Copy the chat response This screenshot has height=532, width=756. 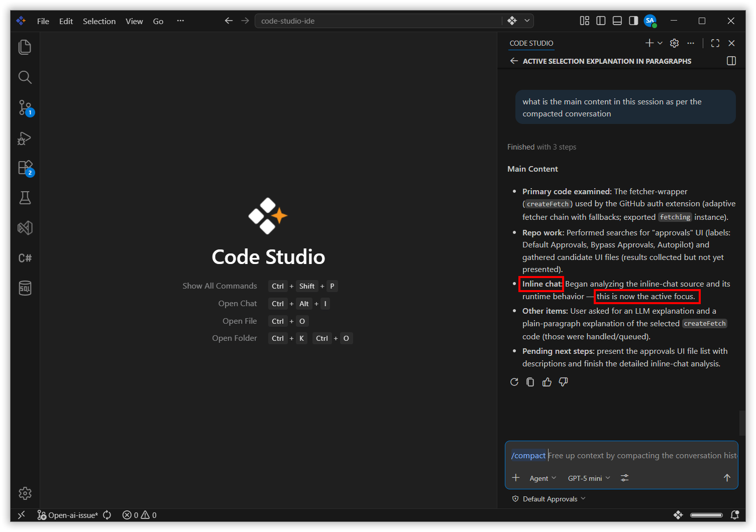(530, 382)
